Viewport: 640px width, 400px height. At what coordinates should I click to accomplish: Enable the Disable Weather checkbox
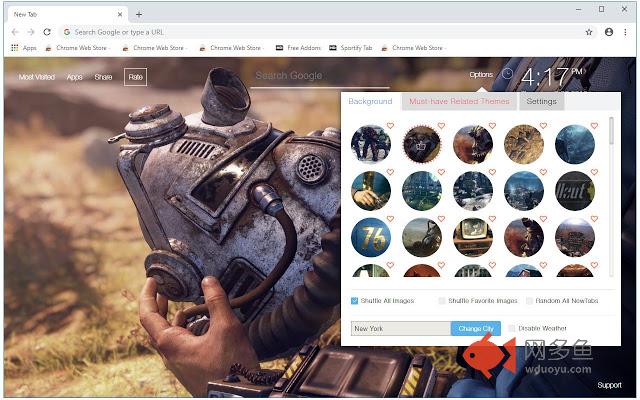[511, 328]
